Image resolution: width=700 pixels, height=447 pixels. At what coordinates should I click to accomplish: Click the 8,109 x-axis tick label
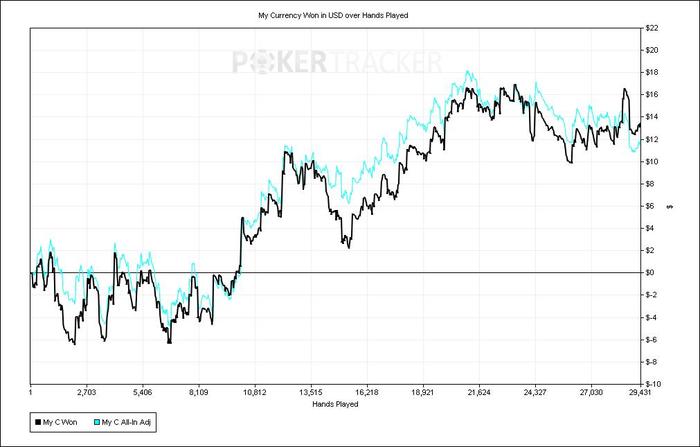[199, 393]
